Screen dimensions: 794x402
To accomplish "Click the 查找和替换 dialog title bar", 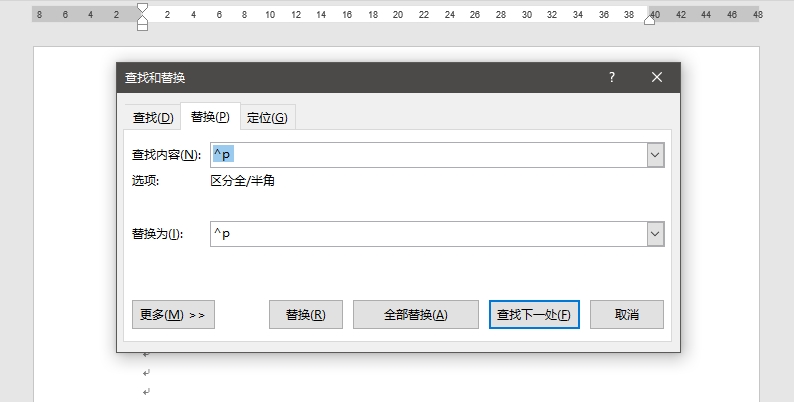I will [350, 78].
